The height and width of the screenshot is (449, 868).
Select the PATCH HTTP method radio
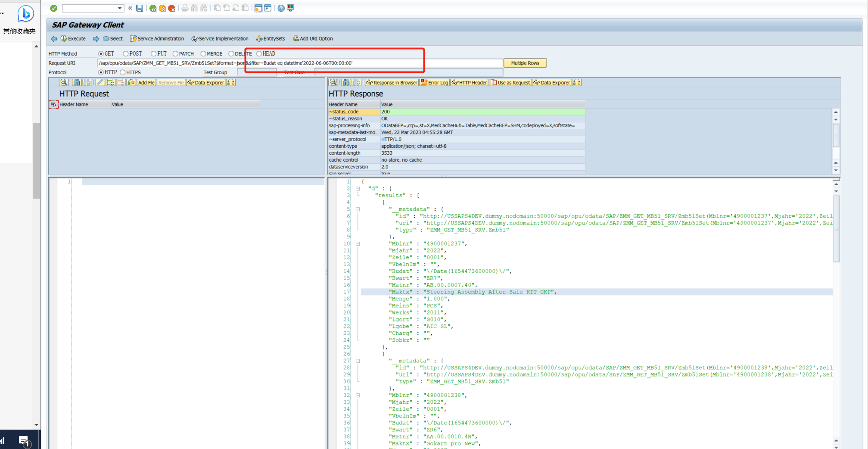(x=175, y=54)
